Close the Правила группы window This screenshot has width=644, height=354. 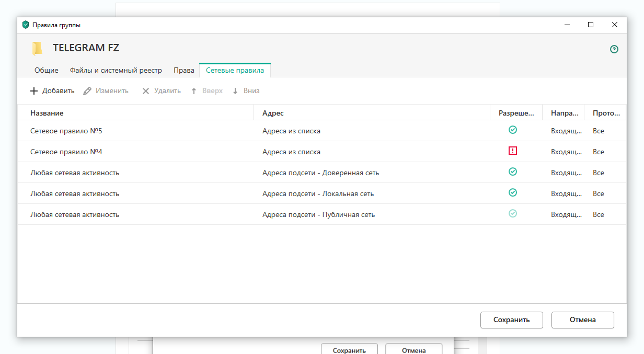615,25
